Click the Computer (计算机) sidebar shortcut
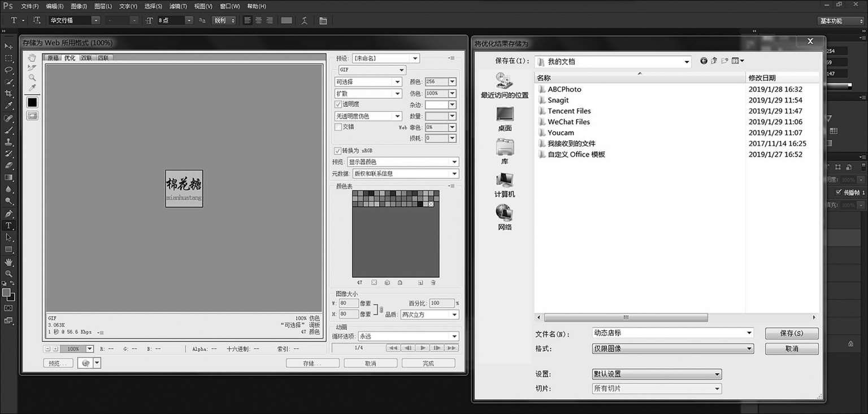Image resolution: width=868 pixels, height=414 pixels. (x=505, y=185)
